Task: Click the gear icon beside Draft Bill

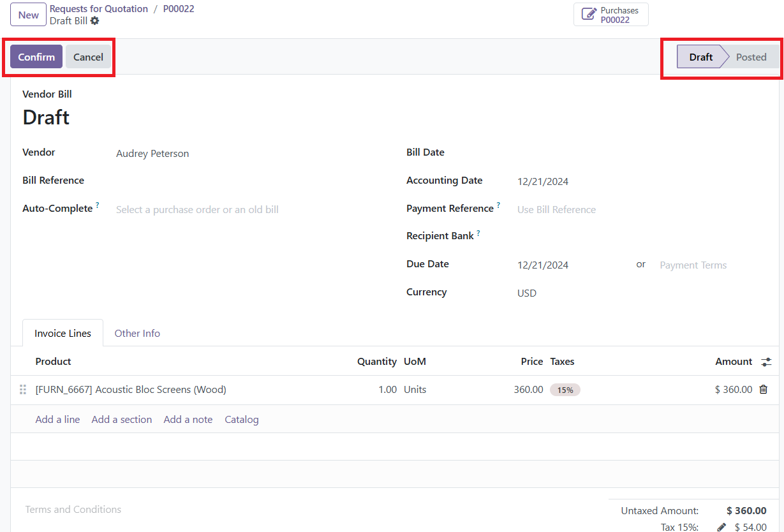Action: pos(95,21)
